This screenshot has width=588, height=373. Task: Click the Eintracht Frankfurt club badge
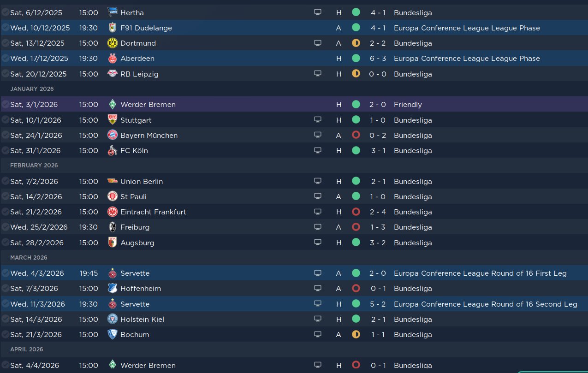pyautogui.click(x=112, y=212)
